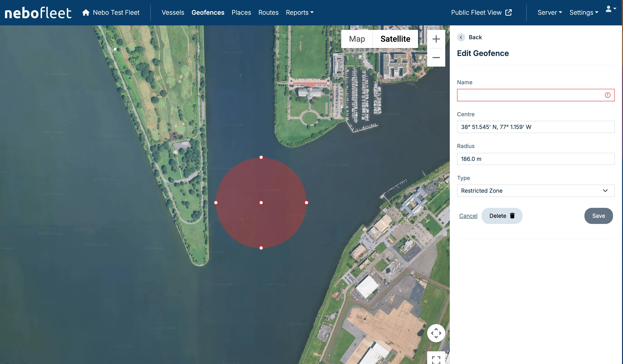The image size is (623, 364).
Task: Open the Server dropdown menu
Action: coord(549,13)
